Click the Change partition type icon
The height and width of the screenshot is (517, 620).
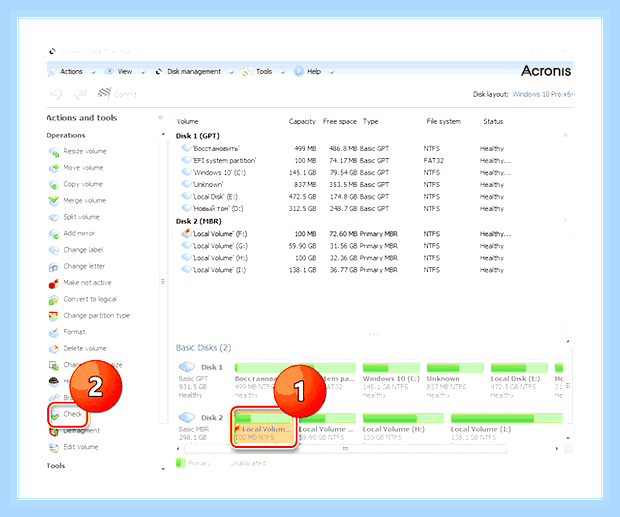[x=53, y=316]
